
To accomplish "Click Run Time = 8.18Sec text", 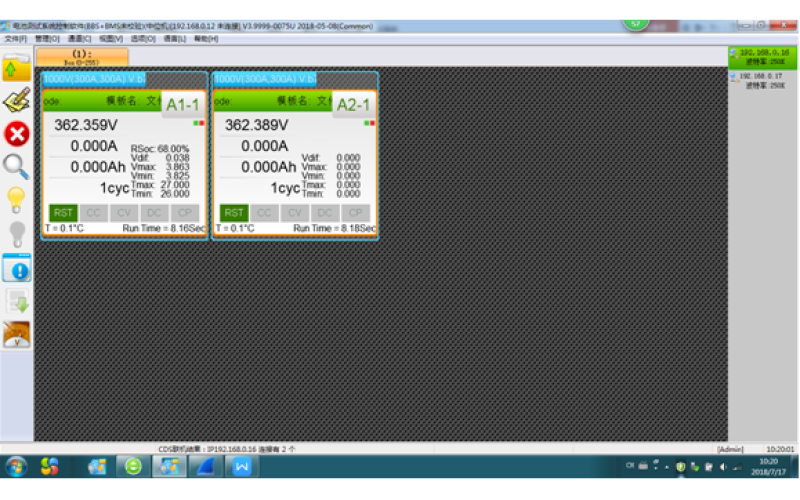I will click(335, 228).
